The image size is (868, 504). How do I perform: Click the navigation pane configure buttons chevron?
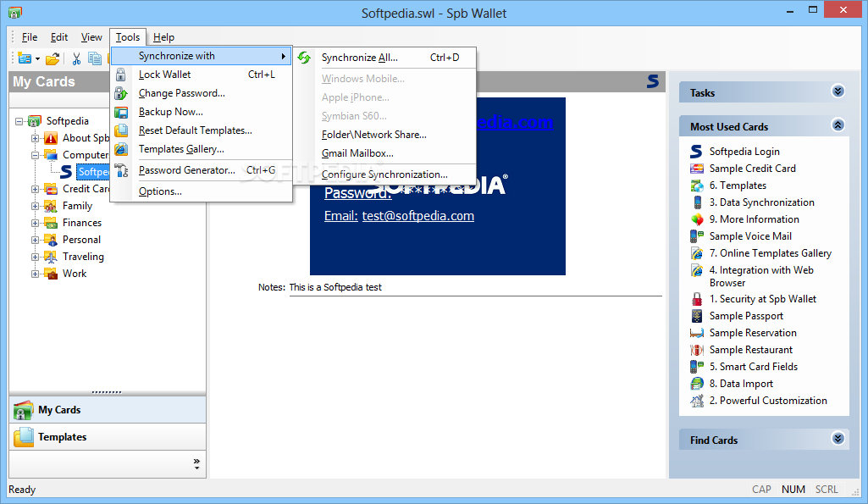tap(196, 464)
